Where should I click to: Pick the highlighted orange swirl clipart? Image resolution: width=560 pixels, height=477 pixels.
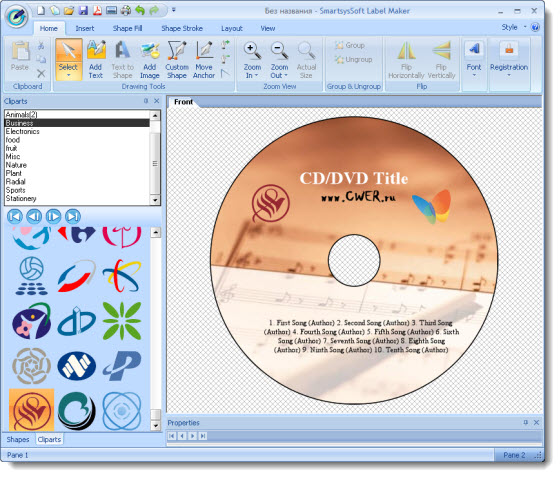[x=31, y=410]
